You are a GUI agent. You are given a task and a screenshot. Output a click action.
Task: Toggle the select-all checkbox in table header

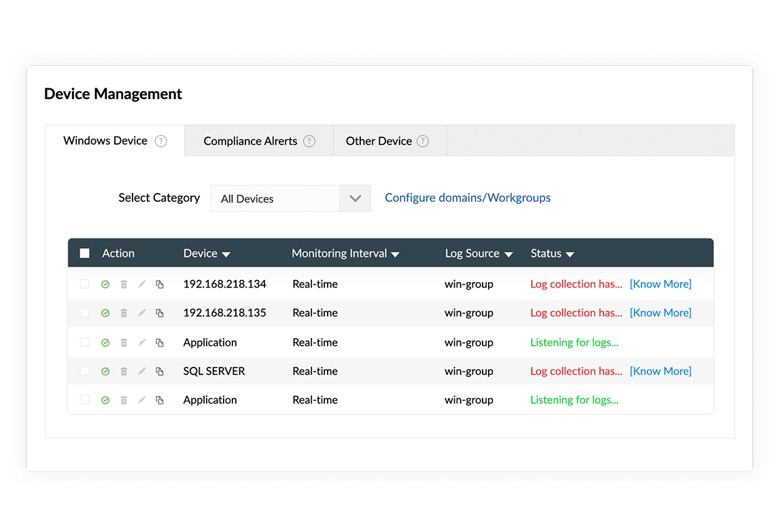point(85,253)
